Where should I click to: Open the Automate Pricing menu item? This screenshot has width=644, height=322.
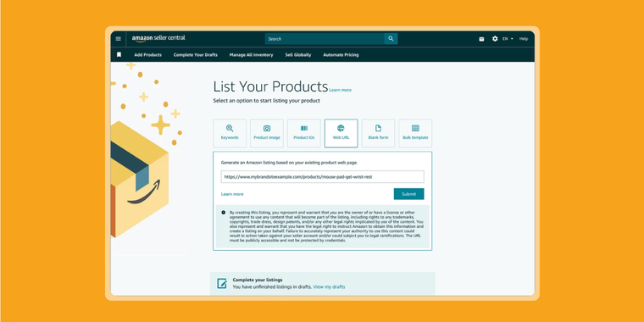click(x=341, y=54)
